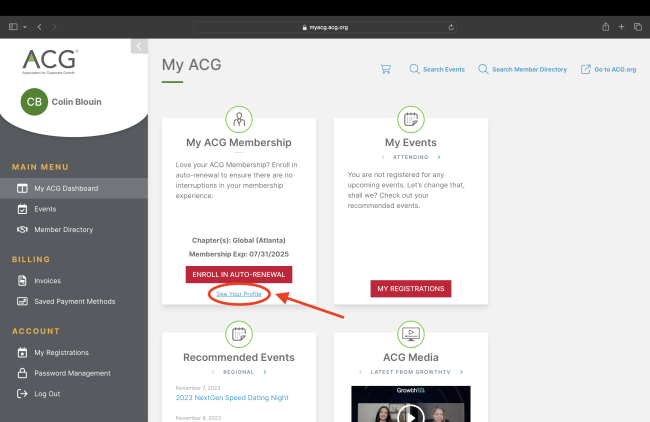Go to previous Recommended Events region
This screenshot has width=650, height=422.
click(x=213, y=372)
